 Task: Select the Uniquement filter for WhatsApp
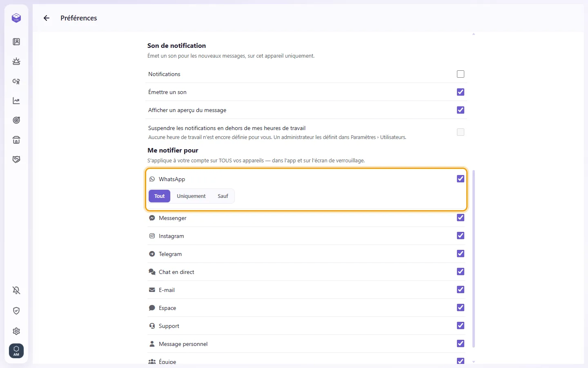tap(191, 196)
